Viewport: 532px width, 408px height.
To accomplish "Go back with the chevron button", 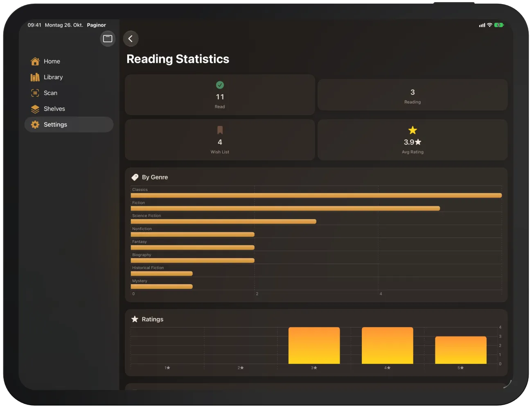I will [x=131, y=39].
